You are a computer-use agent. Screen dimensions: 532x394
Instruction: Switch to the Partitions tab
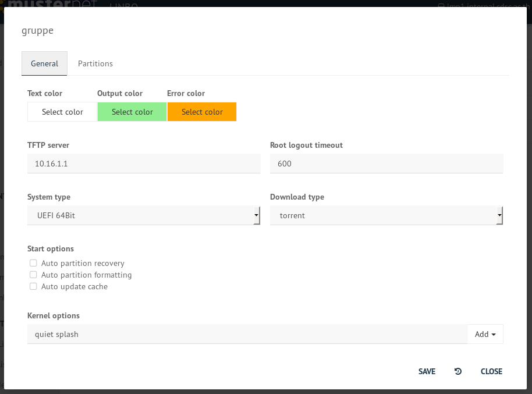95,63
